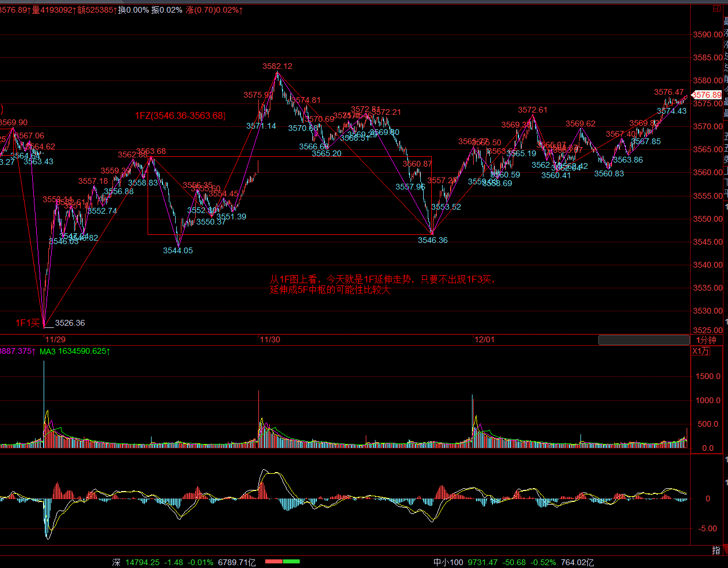Click the 指 tab at bottom right

pyautogui.click(x=716, y=550)
